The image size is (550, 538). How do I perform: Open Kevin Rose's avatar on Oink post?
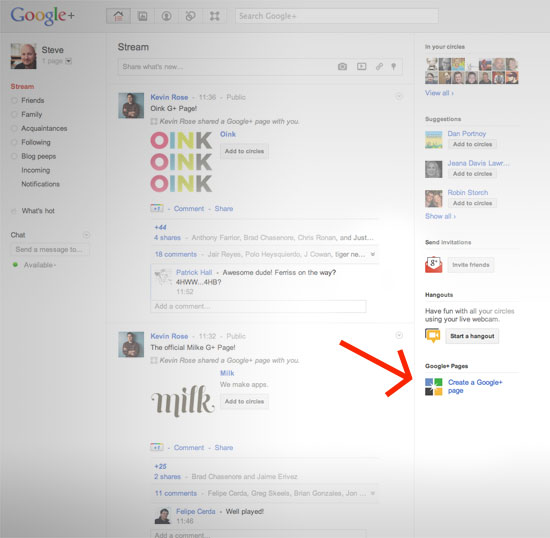pyautogui.click(x=131, y=106)
